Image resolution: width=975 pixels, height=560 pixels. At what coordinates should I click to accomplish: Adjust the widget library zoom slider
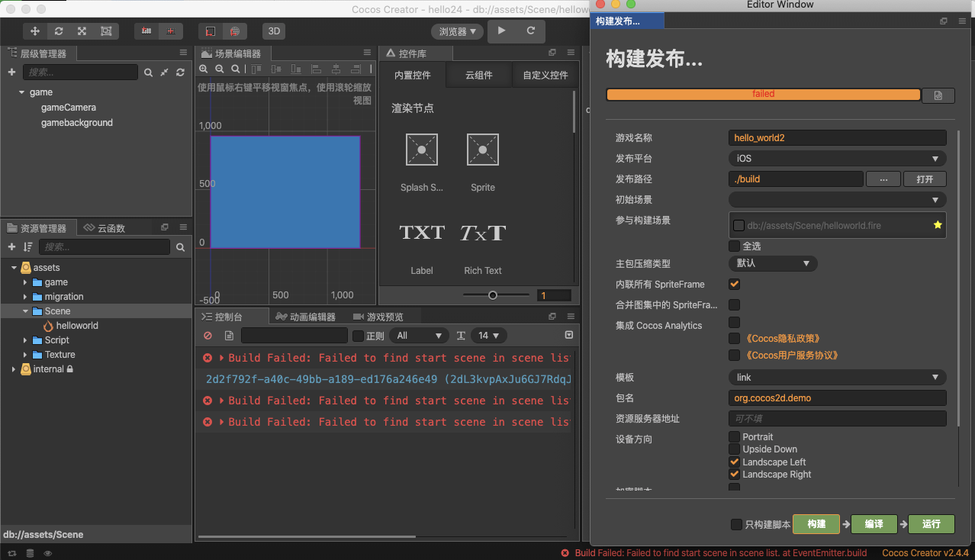click(493, 295)
